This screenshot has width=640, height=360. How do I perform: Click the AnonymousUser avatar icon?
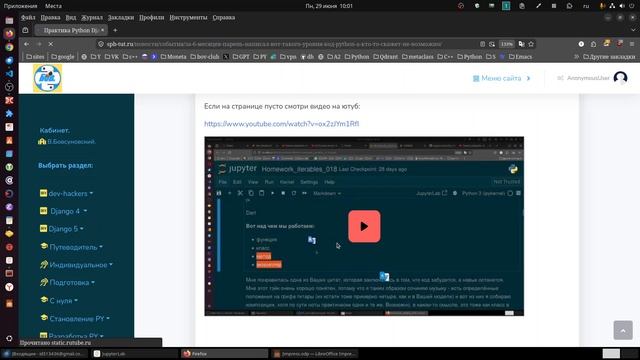click(620, 78)
